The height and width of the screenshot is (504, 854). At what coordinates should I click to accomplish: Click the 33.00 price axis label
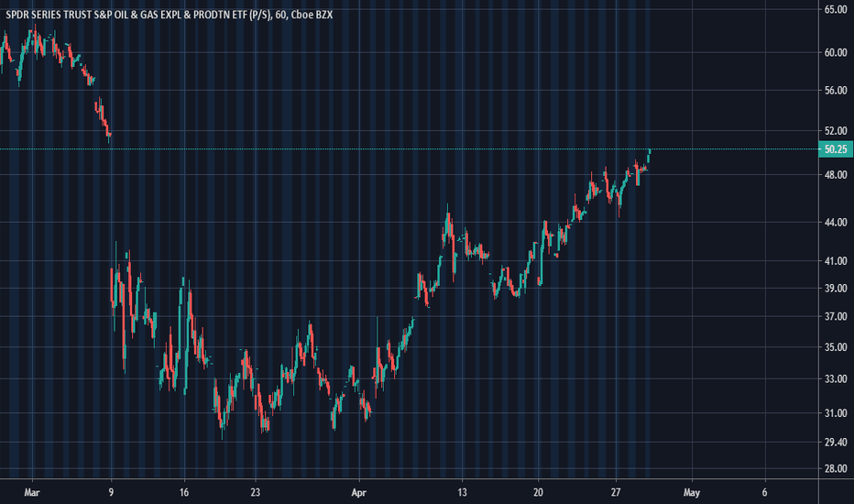[x=836, y=378]
